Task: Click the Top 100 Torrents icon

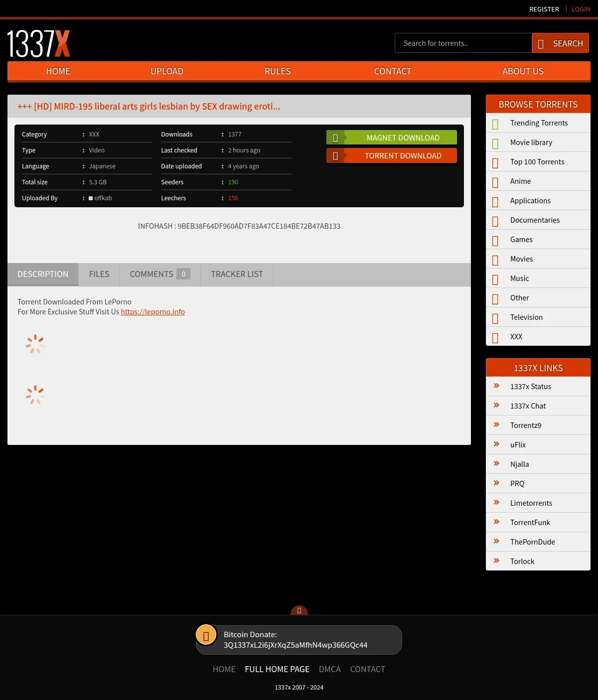Action: (495, 163)
